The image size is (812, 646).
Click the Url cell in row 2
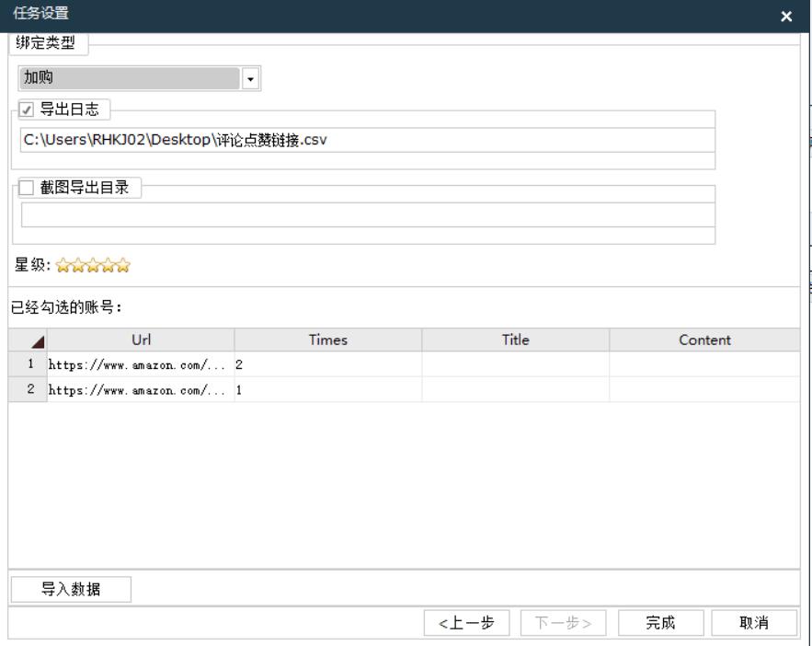click(141, 389)
